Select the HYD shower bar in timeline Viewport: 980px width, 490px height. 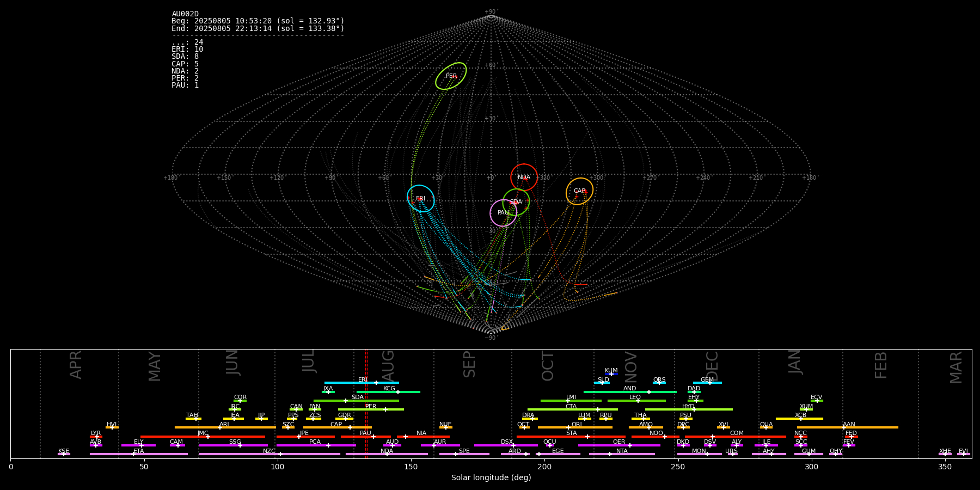click(689, 409)
